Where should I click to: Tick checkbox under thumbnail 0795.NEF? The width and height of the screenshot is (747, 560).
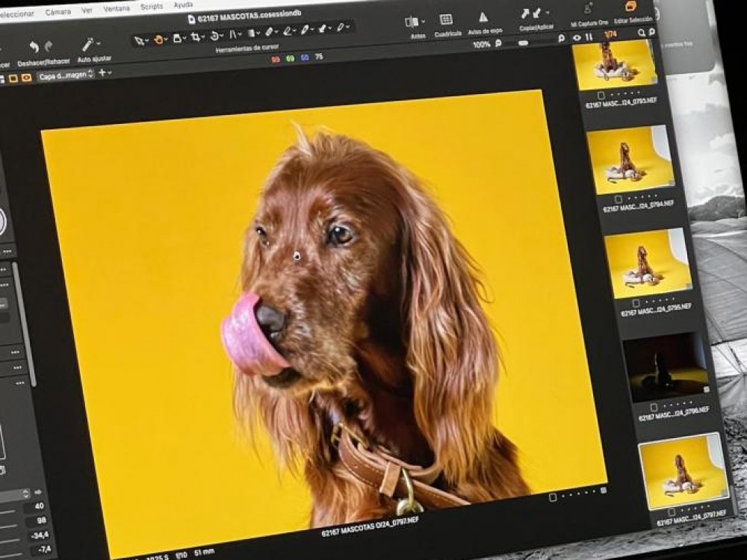tap(636, 303)
